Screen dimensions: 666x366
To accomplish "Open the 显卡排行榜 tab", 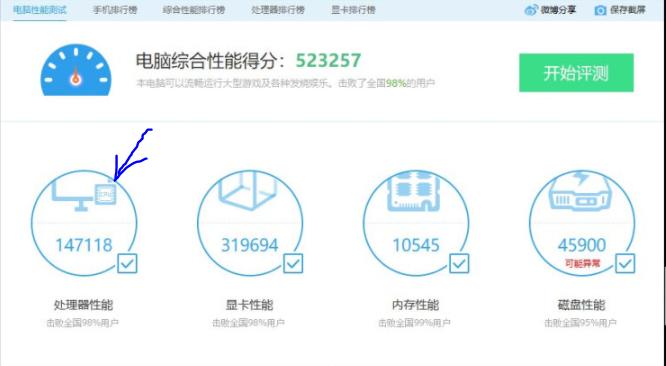I will click(353, 10).
